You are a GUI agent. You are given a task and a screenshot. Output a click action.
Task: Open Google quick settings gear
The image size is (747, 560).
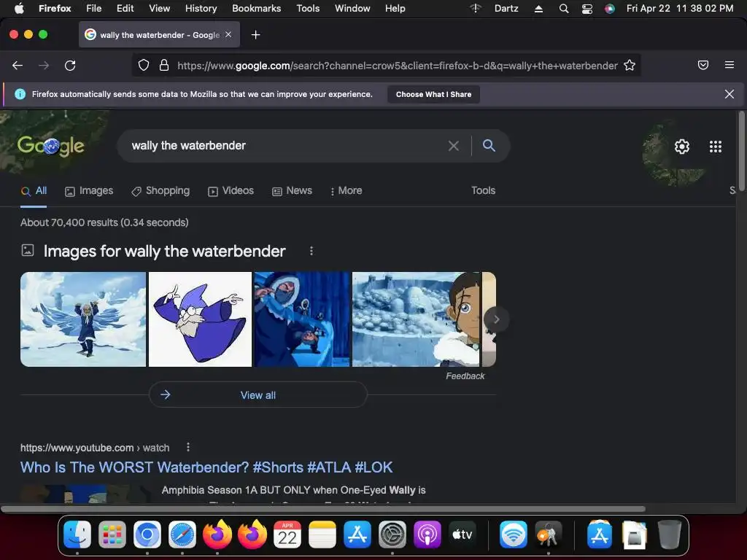[682, 146]
